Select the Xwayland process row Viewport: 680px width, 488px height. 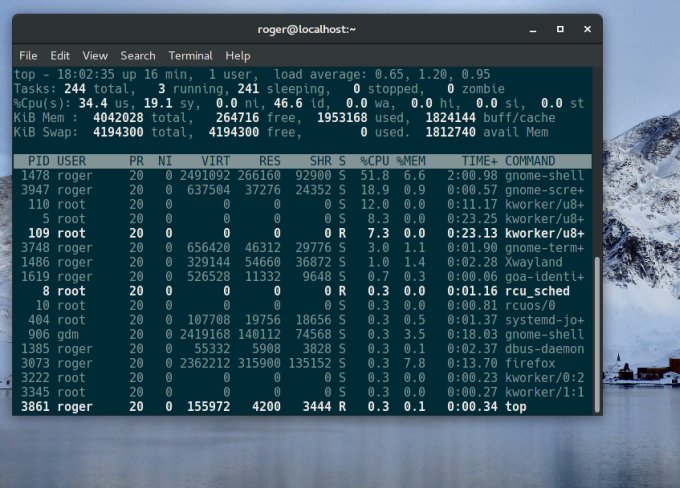tap(300, 261)
